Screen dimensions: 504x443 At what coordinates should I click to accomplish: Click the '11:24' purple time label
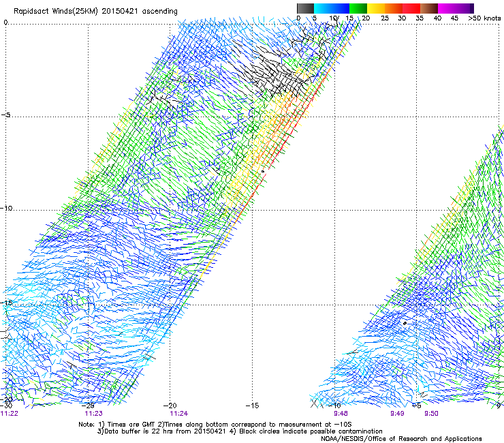coord(178,414)
